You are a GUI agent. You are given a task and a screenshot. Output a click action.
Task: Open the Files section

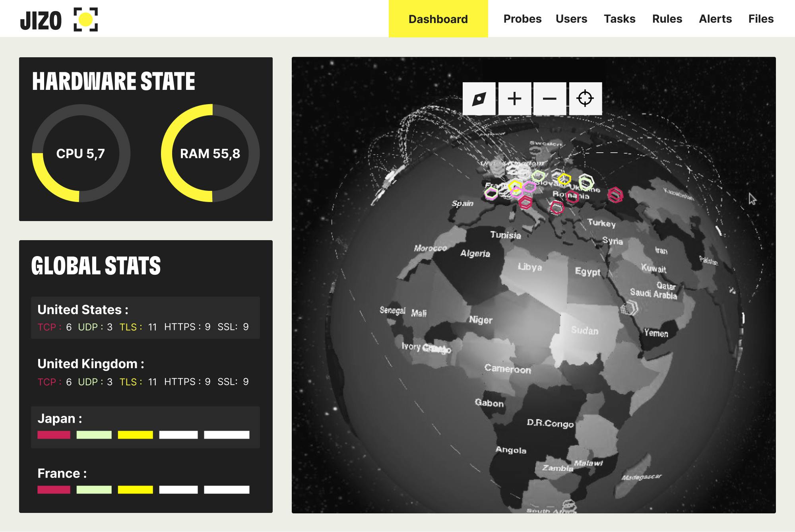click(761, 19)
